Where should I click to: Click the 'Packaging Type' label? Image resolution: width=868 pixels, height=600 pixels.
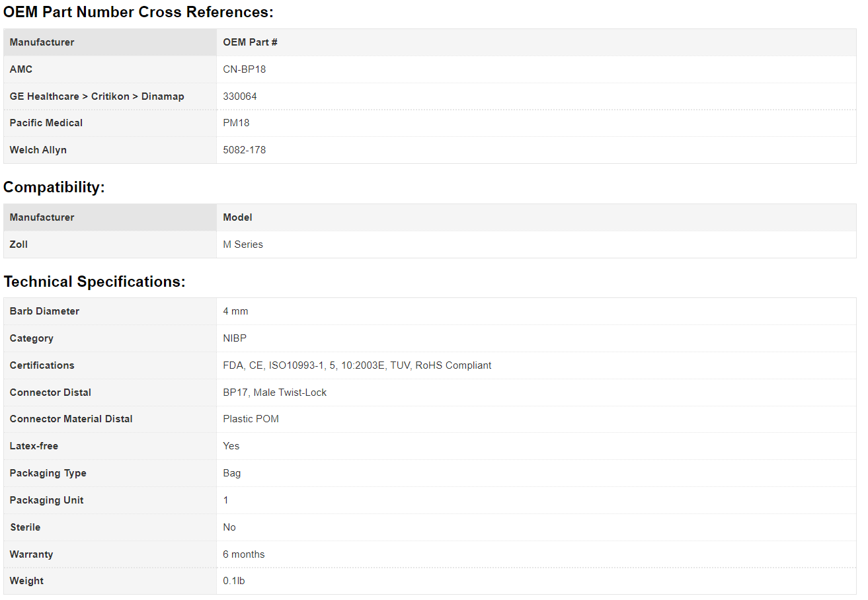point(48,473)
